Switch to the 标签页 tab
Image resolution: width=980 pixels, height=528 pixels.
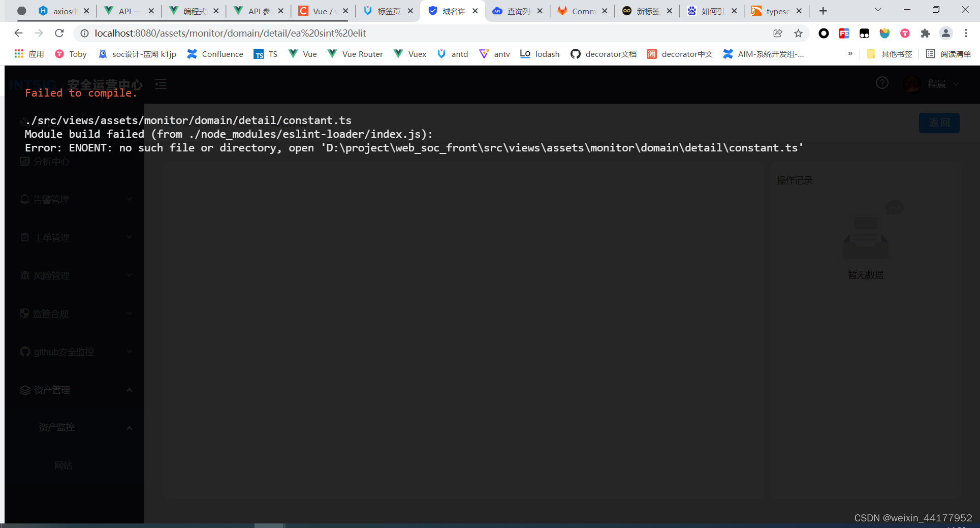coord(388,11)
